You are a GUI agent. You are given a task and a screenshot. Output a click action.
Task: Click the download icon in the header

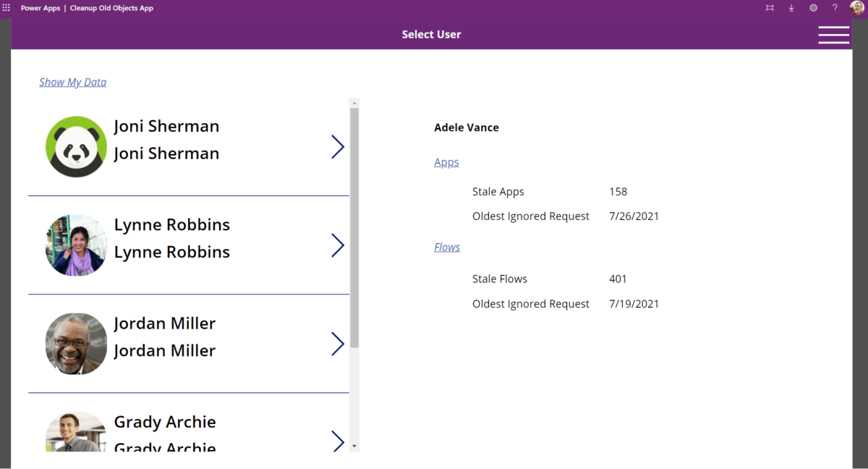[x=791, y=7]
